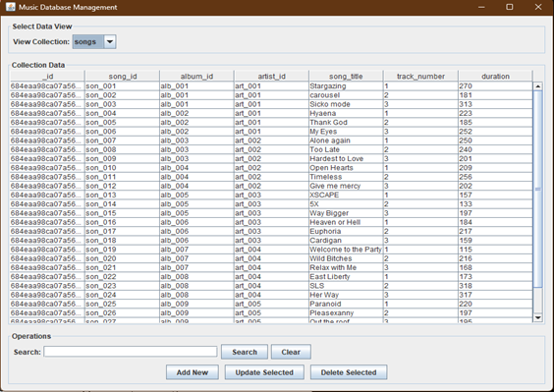Select the Sicko mode cell
554x392 pixels.
pyautogui.click(x=346, y=104)
